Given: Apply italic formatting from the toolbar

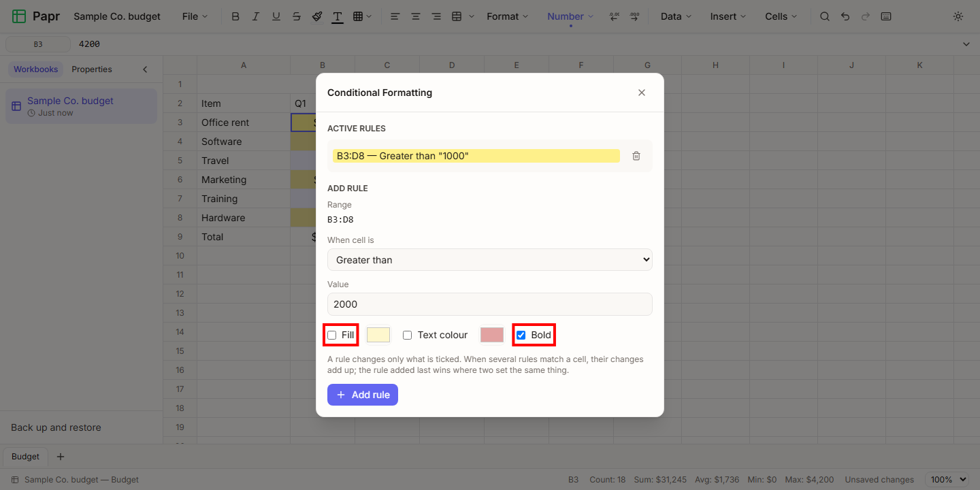Looking at the screenshot, I should point(256,16).
